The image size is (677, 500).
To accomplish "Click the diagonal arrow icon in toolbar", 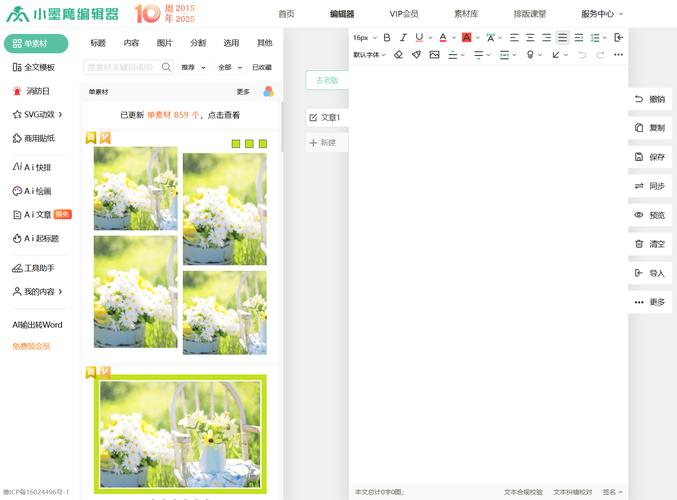I will point(556,54).
